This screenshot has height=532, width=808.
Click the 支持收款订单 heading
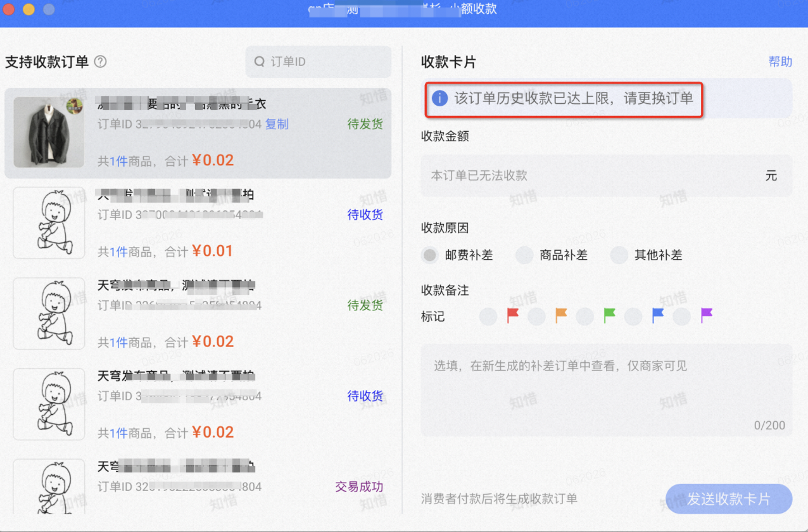click(x=47, y=62)
